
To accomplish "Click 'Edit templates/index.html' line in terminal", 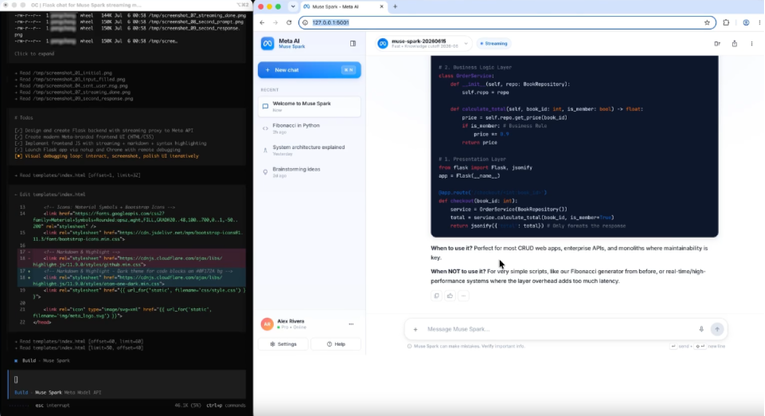I will pos(50,194).
